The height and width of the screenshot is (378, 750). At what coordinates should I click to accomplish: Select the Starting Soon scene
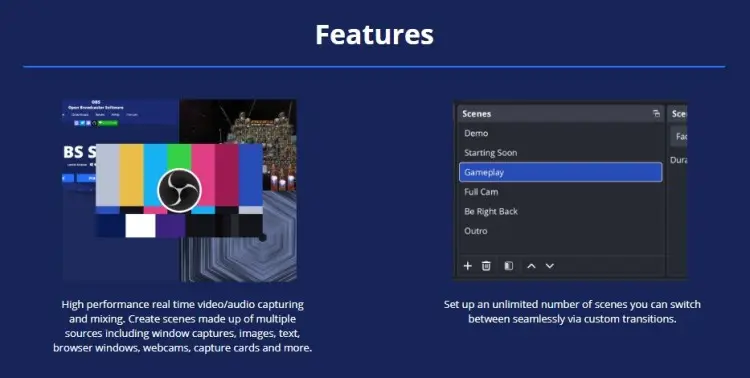(561, 153)
